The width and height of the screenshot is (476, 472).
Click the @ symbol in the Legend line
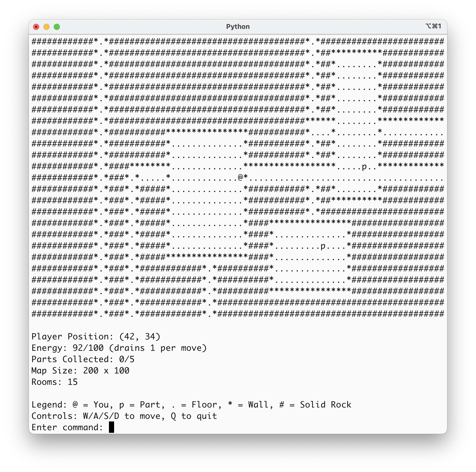[75, 404]
